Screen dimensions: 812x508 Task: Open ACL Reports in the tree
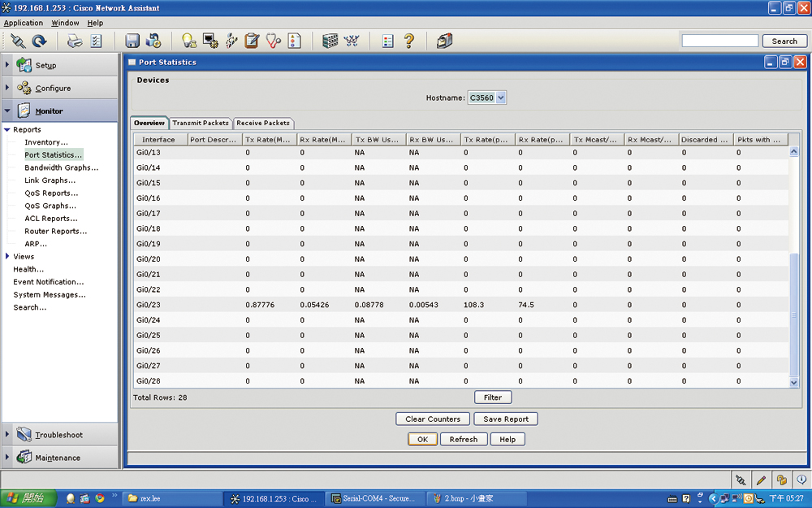50,218
